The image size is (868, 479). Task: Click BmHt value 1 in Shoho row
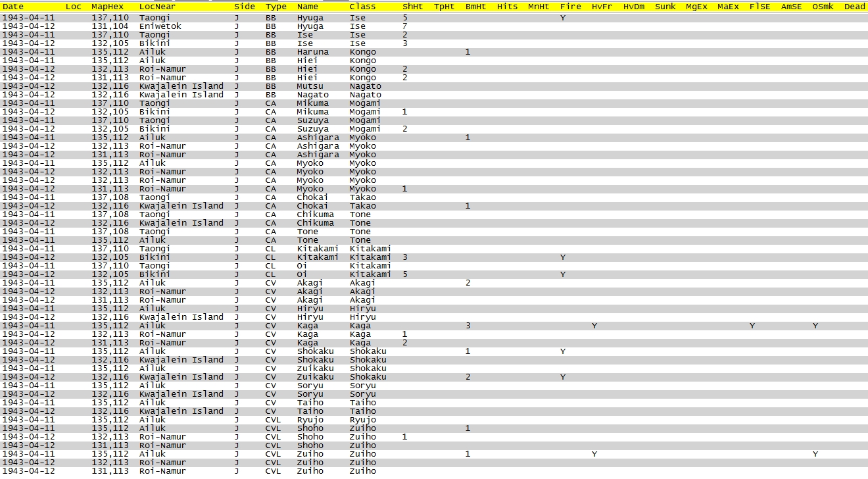click(x=468, y=428)
